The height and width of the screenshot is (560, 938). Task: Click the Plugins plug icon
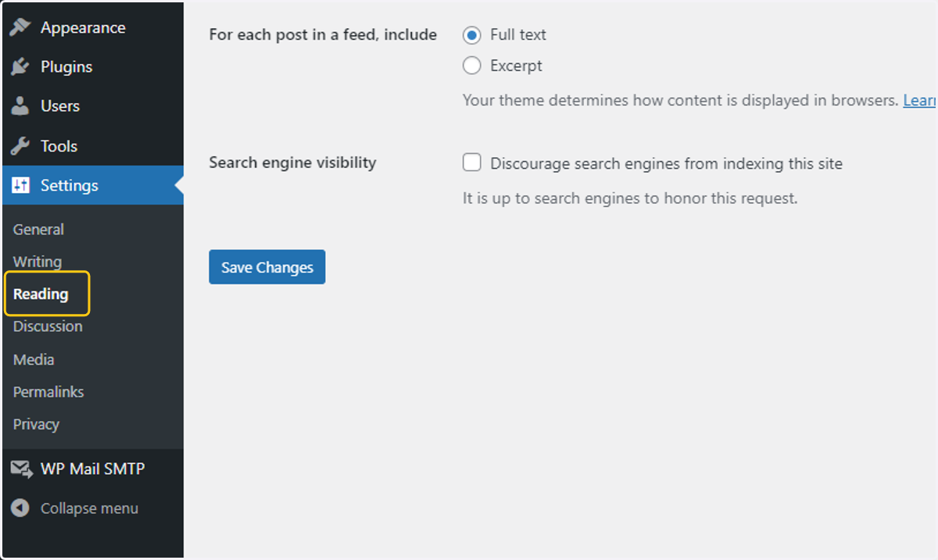(x=20, y=66)
